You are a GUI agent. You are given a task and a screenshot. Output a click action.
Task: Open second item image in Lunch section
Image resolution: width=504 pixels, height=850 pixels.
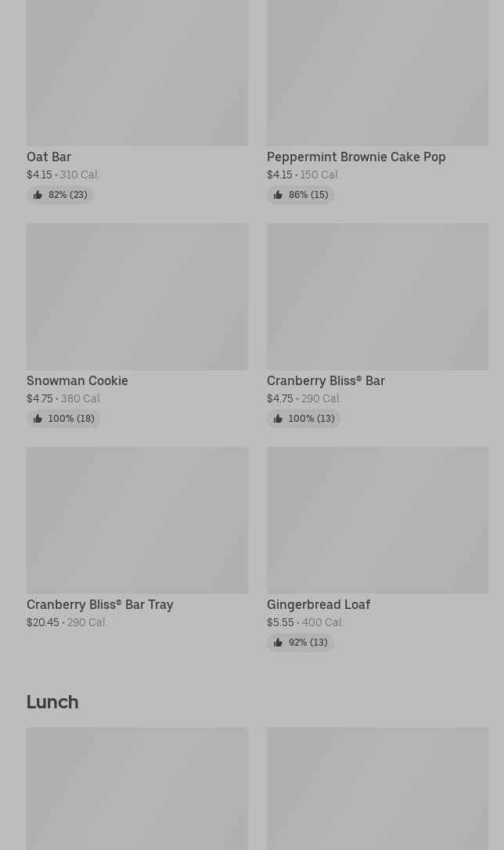[377, 788]
